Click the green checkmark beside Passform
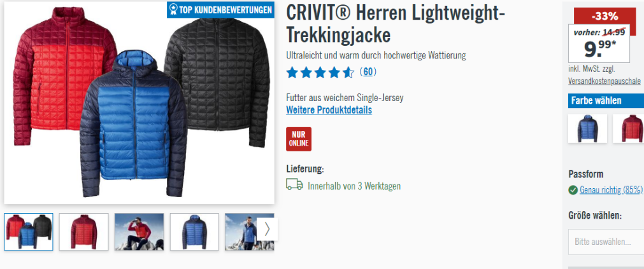Image resolution: width=644 pixels, height=269 pixels. (573, 190)
